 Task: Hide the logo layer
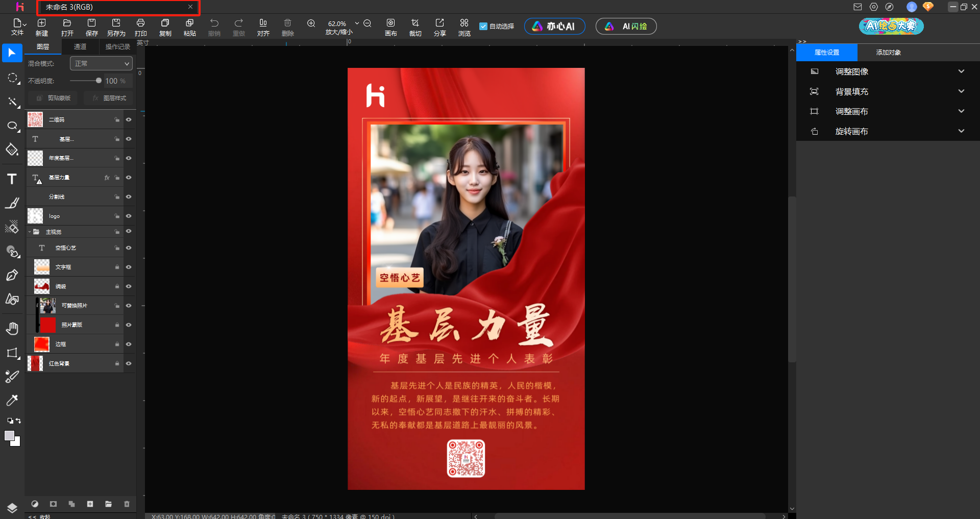[x=128, y=216]
